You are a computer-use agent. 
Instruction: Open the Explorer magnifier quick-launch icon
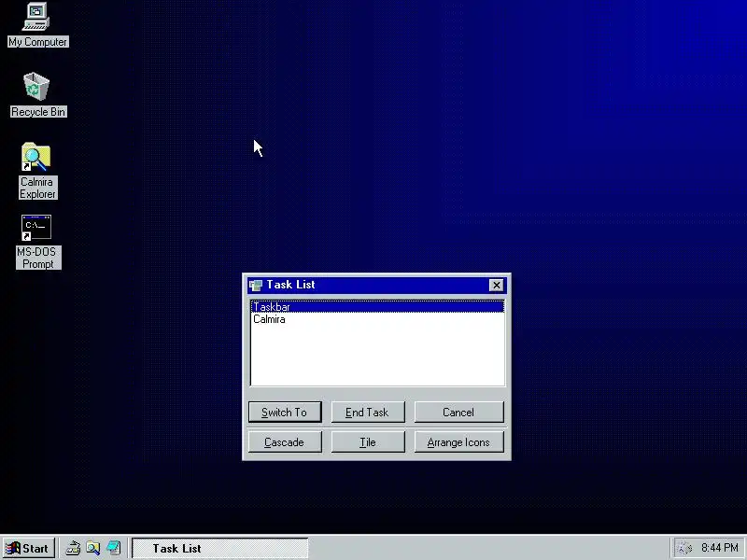93,548
